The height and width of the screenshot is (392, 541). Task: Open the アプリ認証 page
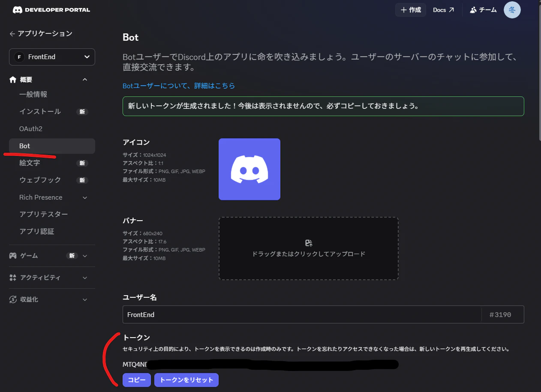click(36, 231)
